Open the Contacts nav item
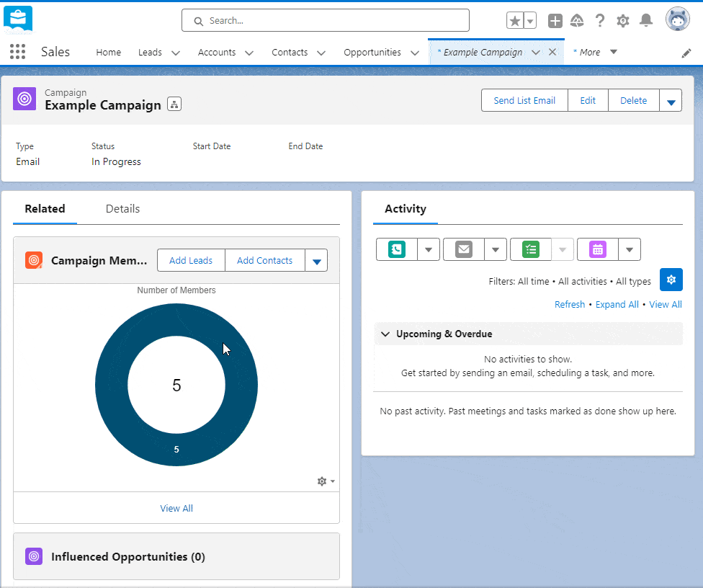Image resolution: width=703 pixels, height=588 pixels. [290, 52]
